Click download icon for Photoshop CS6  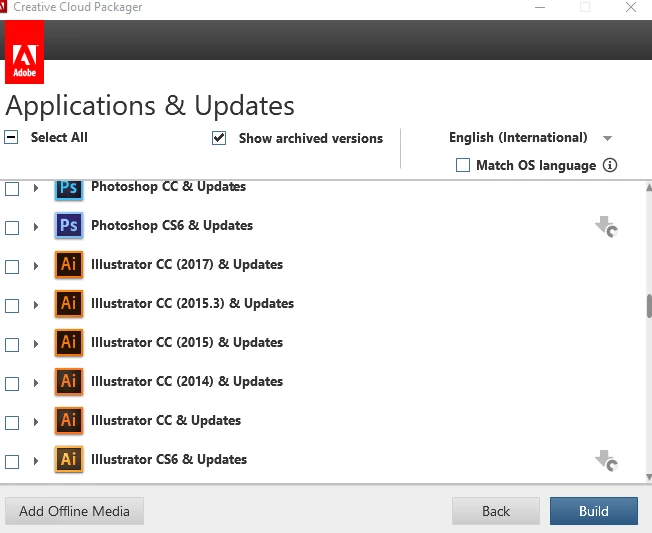606,227
